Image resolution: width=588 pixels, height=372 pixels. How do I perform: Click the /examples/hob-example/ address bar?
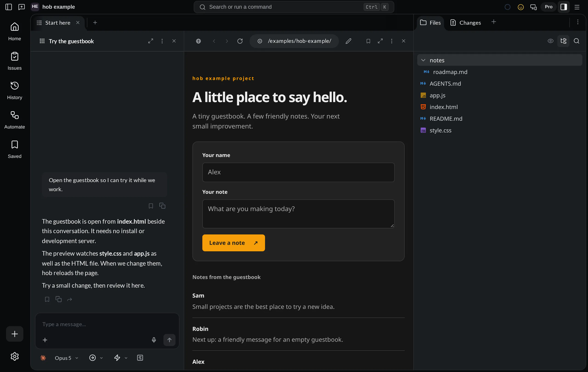[294, 41]
